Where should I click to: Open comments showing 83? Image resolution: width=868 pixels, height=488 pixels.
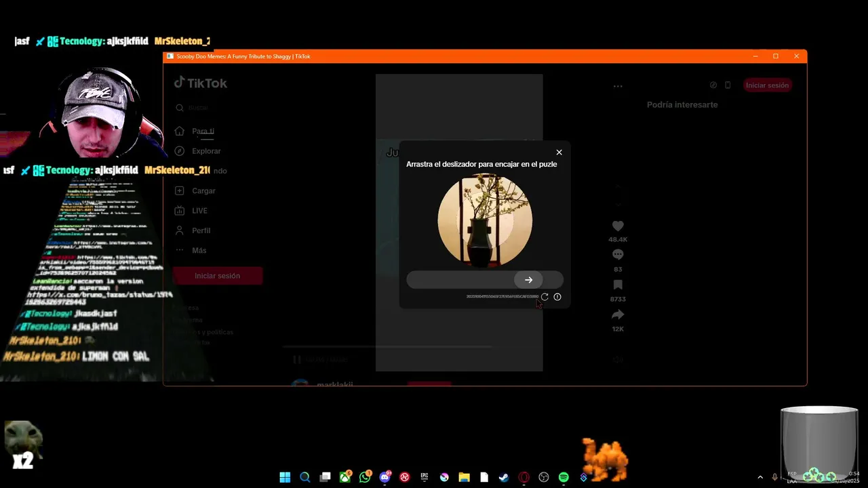coord(618,255)
